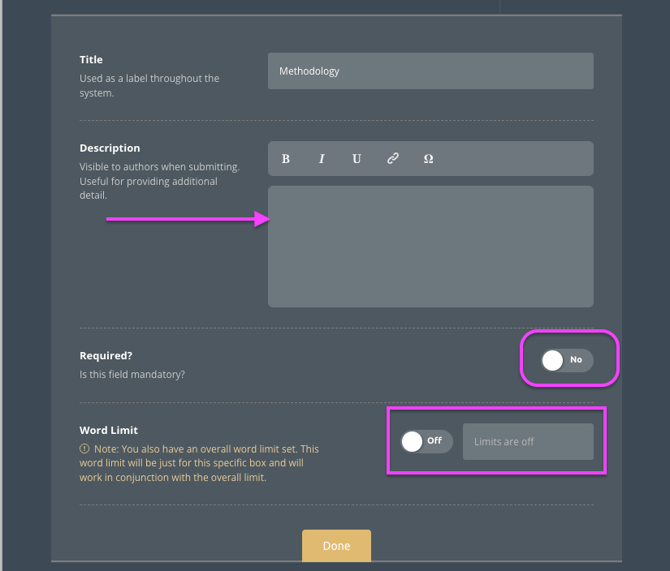
Task: Click the 'Title' heading label
Action: click(91, 60)
